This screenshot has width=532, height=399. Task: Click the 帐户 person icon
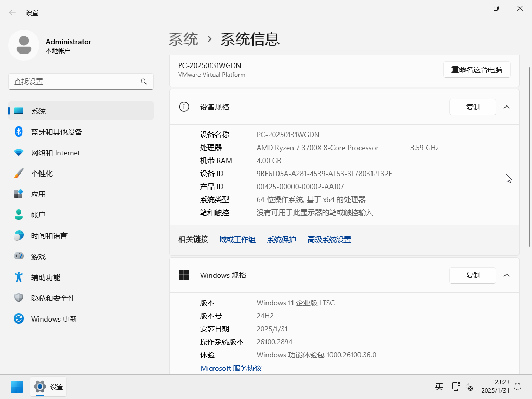click(19, 215)
